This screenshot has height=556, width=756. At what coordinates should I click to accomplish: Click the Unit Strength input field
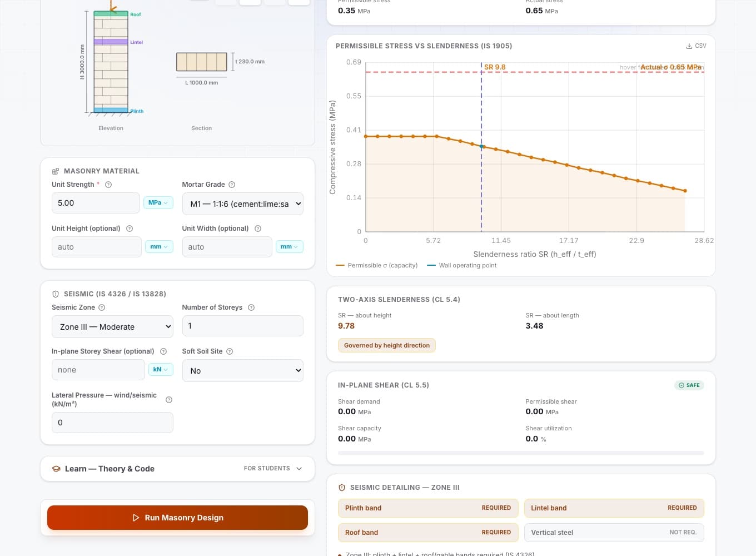[x=96, y=203]
